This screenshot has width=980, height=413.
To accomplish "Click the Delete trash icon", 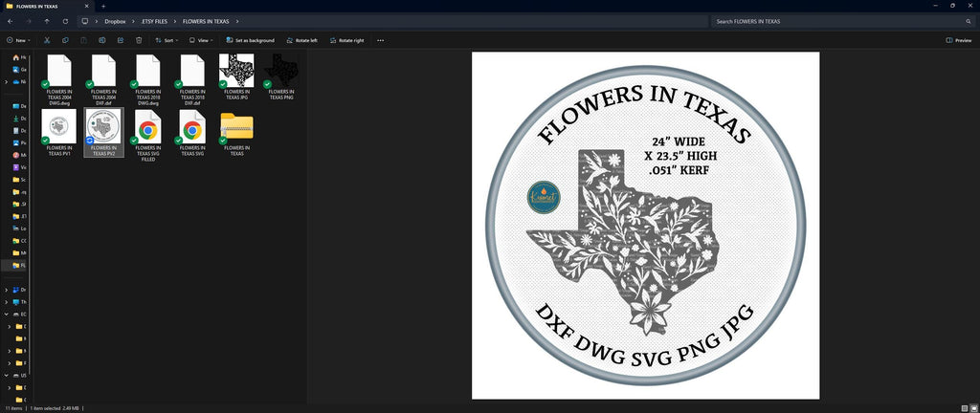I will click(x=139, y=40).
